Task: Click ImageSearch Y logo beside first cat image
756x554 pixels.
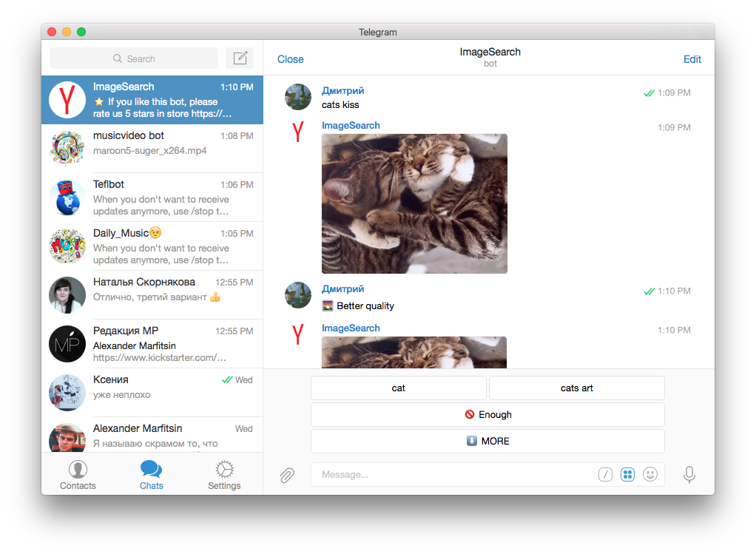Action: click(x=298, y=132)
